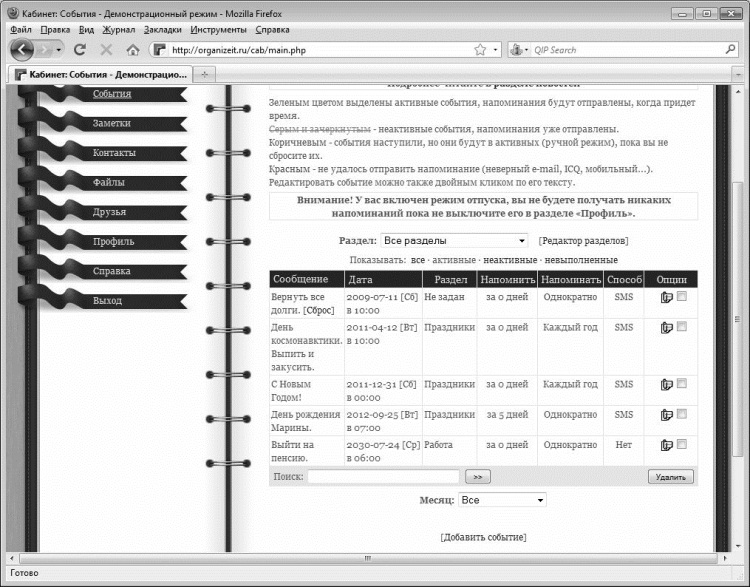Open the Файл menu

click(x=21, y=30)
